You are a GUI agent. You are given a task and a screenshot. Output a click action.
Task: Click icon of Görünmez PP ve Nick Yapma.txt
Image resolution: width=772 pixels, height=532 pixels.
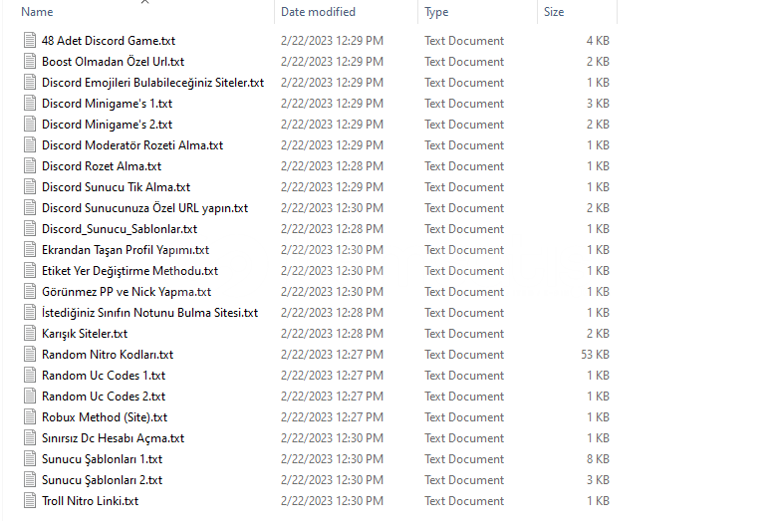click(x=30, y=292)
